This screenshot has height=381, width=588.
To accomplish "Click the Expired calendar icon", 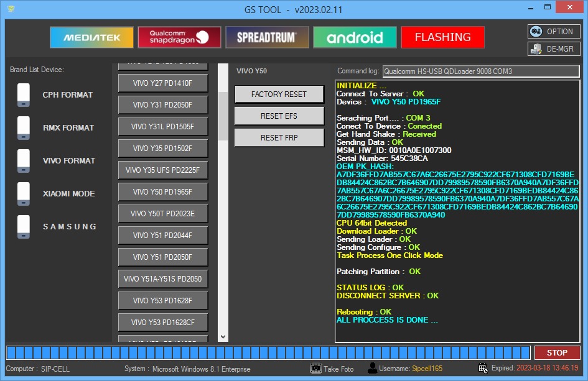I will click(x=483, y=369).
